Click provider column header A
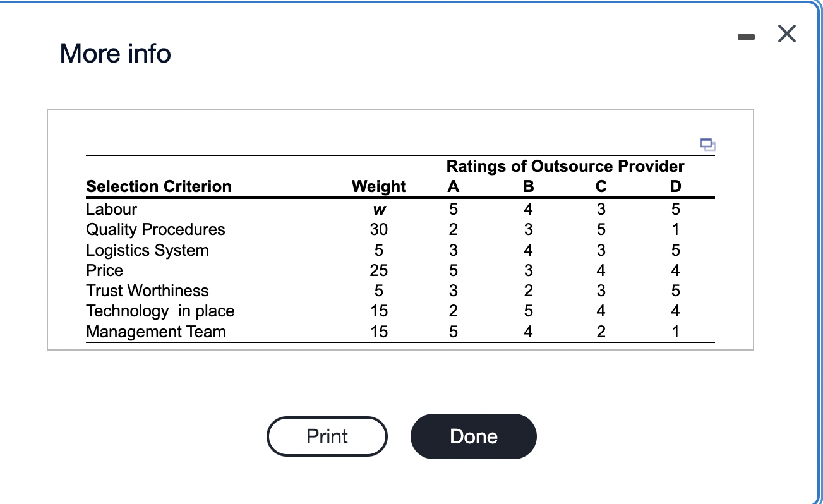 453,186
